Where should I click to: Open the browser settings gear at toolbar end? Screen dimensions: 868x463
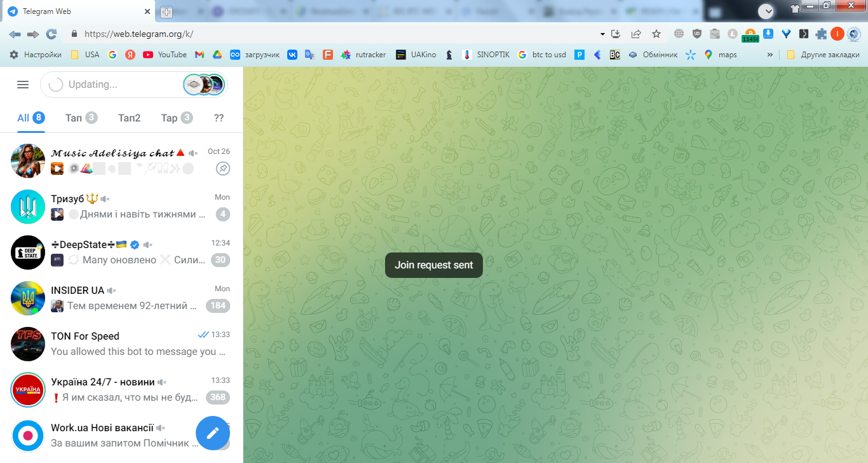(x=854, y=34)
